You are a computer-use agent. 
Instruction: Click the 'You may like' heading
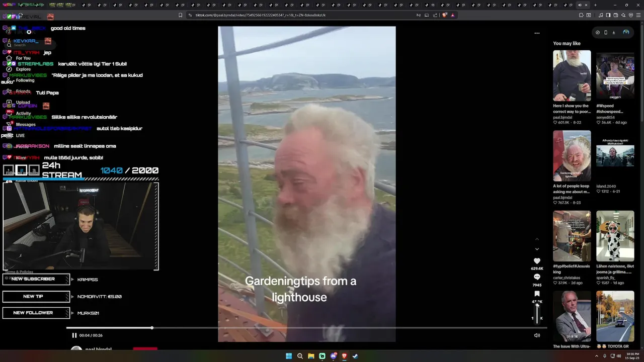coord(567,44)
